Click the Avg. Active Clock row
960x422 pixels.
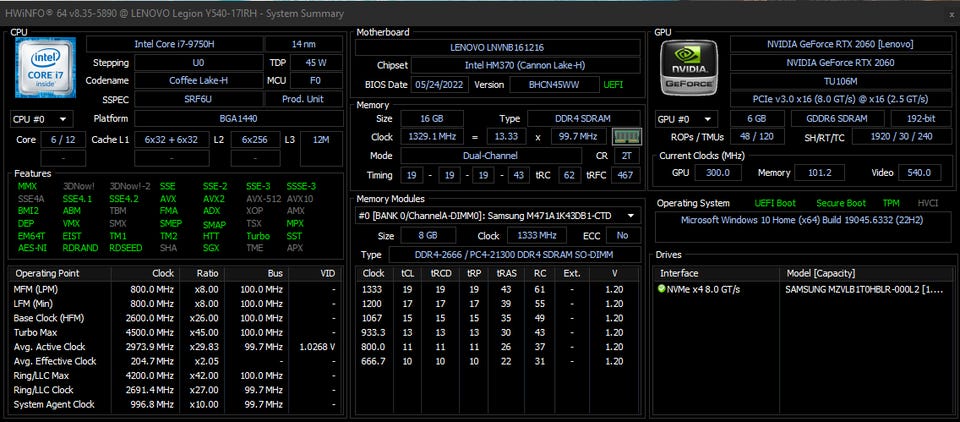click(x=175, y=347)
